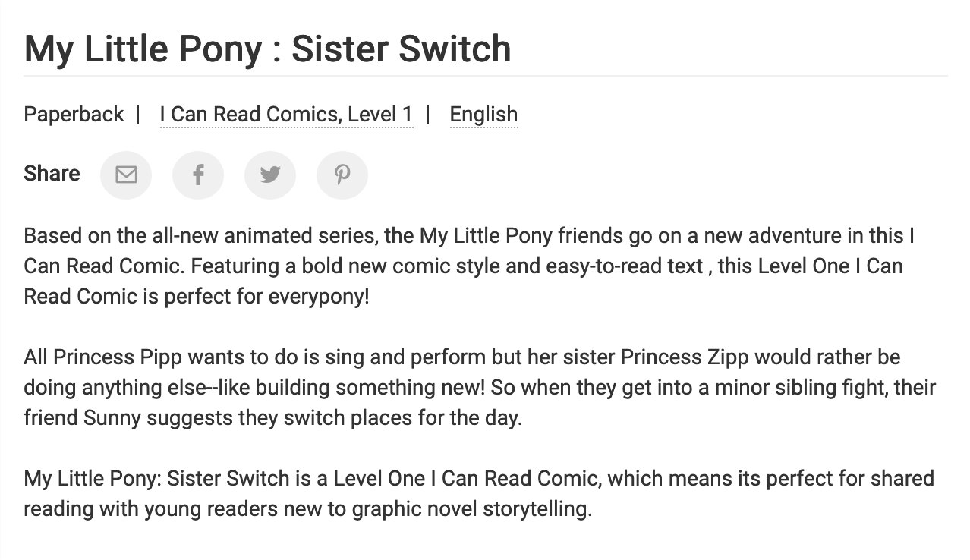This screenshot has height=560, width=970.
Task: Pin this book on Pinterest
Action: (x=342, y=175)
